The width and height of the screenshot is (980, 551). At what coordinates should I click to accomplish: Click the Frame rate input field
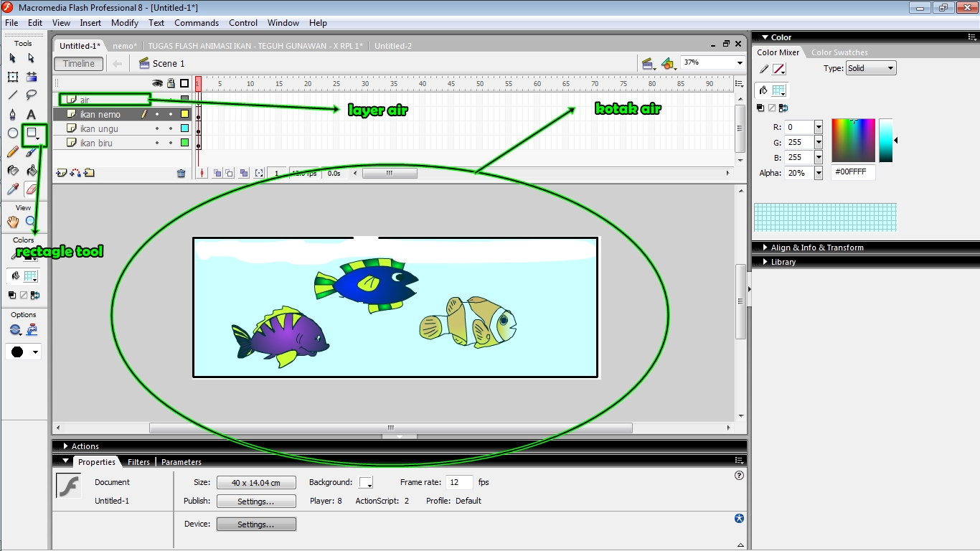click(459, 482)
